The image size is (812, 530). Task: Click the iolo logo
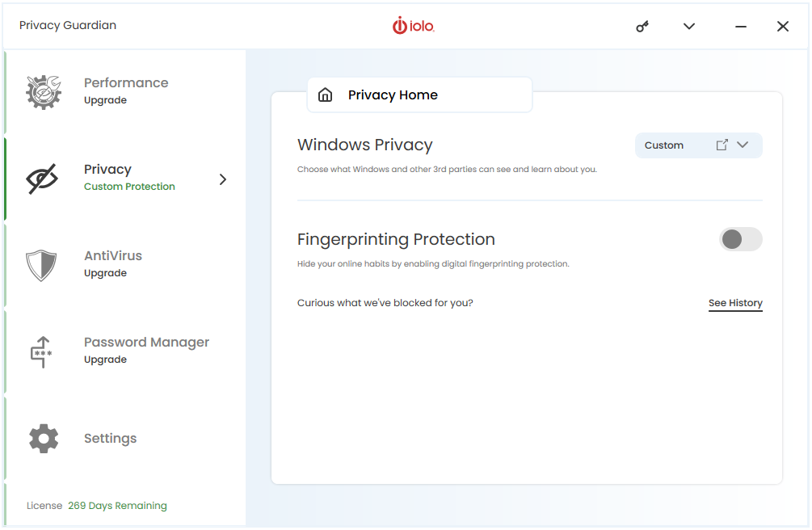point(413,25)
